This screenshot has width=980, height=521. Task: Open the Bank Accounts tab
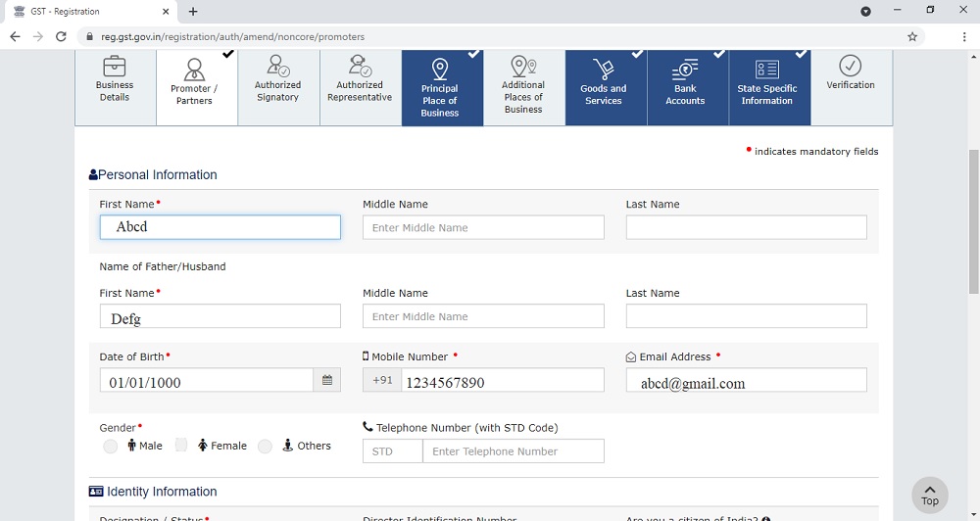[x=688, y=87]
